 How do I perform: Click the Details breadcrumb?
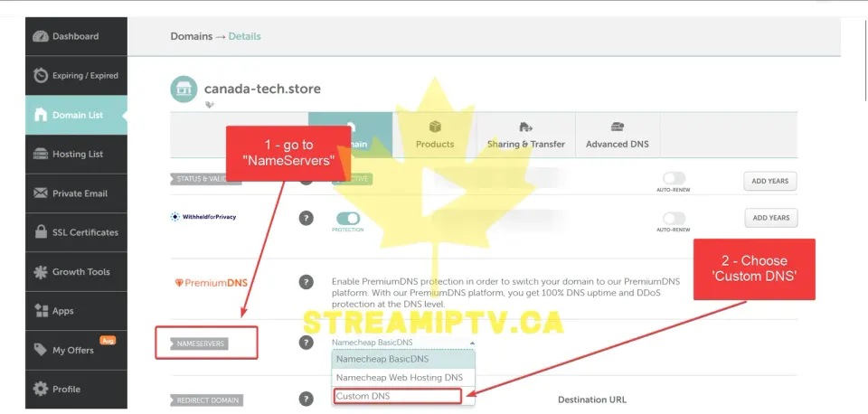point(245,36)
